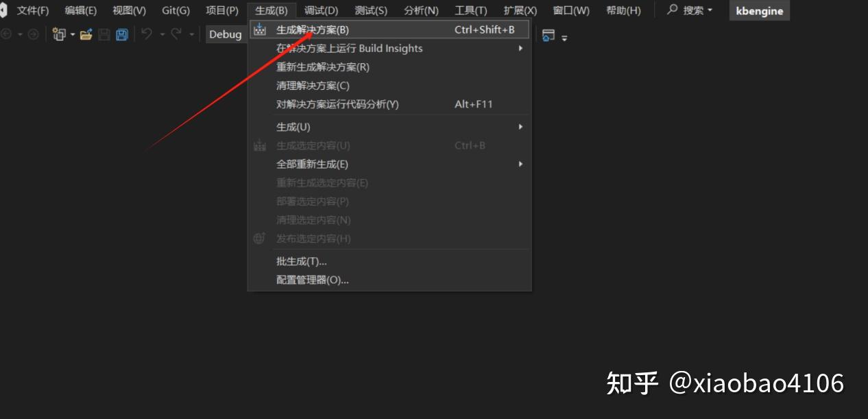The height and width of the screenshot is (419, 868).
Task: Click the undo toolbar icon
Action: click(147, 34)
